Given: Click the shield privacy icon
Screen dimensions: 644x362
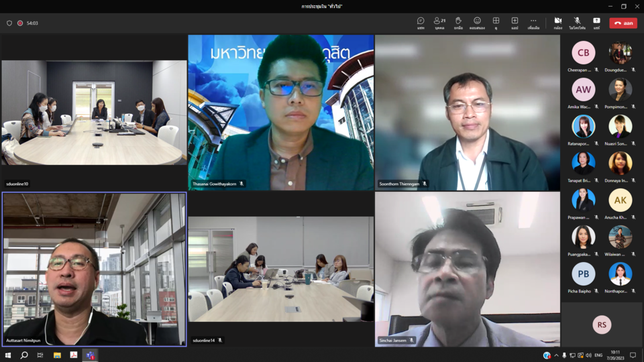Looking at the screenshot, I should 9,23.
